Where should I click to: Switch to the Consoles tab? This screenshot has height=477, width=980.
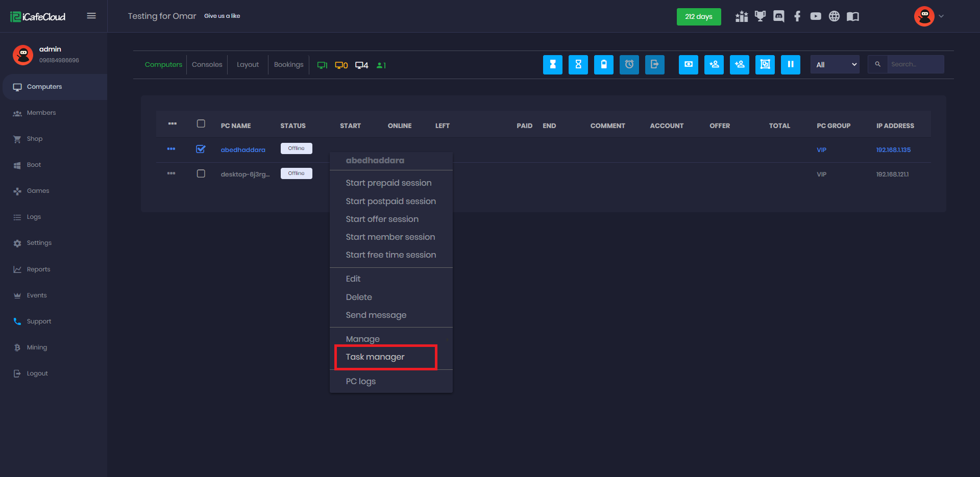207,65
